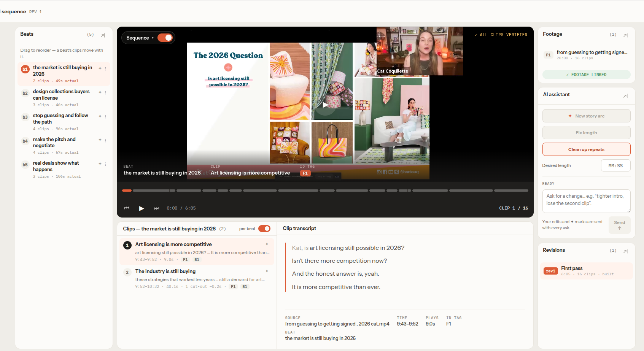644x351 pixels.
Task: Click the B1 tag on clip 1
Action: [197, 260]
